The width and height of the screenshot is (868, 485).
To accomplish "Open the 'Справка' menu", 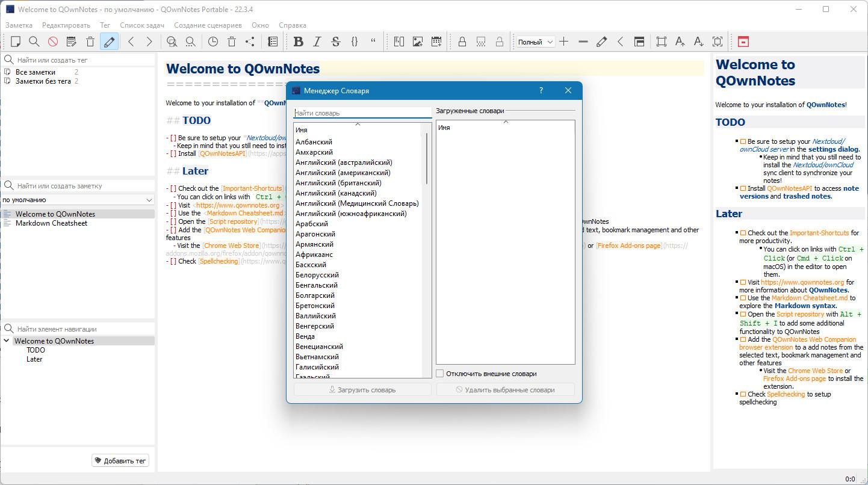I will coord(292,25).
